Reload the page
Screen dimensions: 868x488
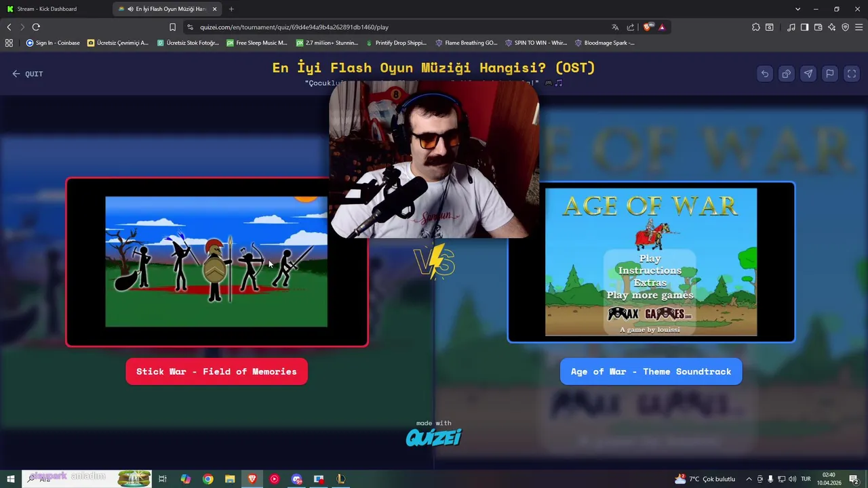(x=36, y=27)
